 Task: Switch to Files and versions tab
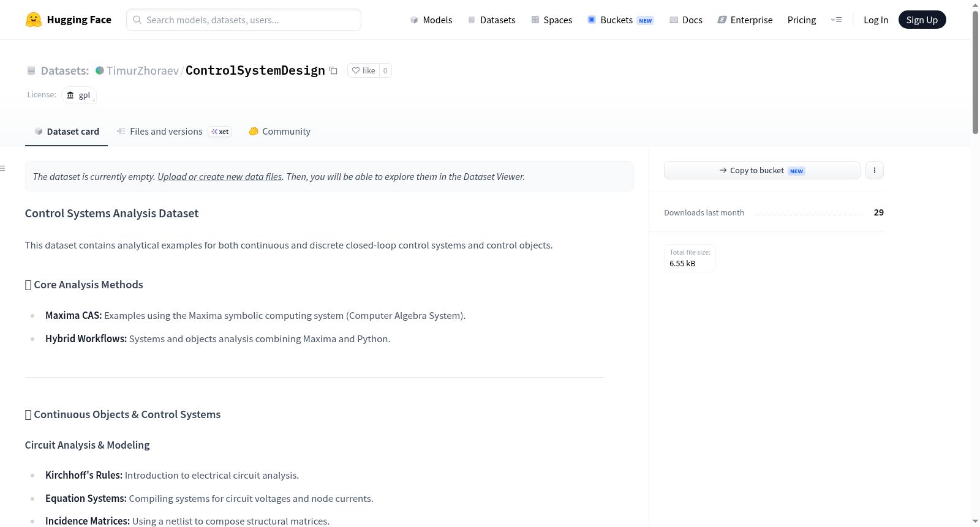coord(174,131)
